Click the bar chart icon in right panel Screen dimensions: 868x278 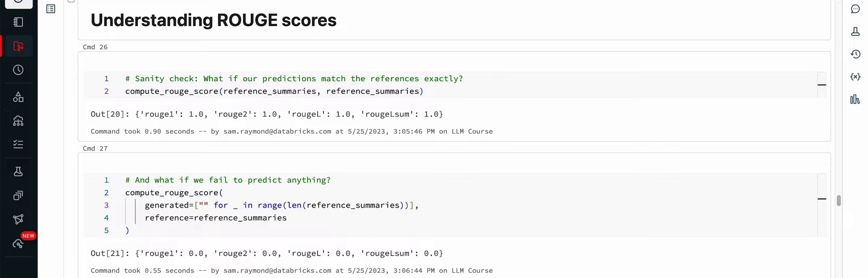pyautogui.click(x=855, y=100)
